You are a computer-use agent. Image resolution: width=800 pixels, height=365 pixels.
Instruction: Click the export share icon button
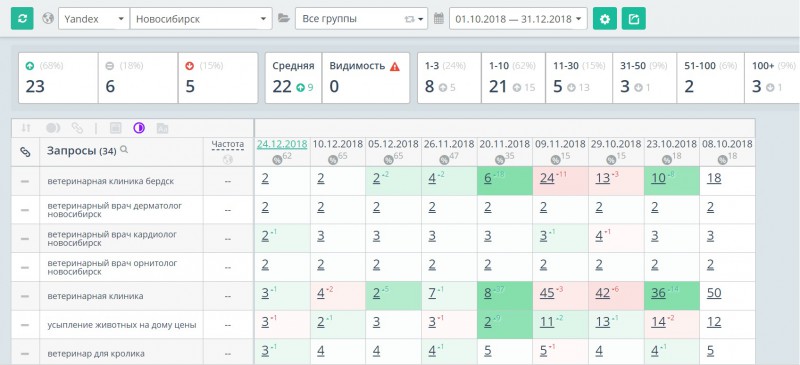(634, 19)
